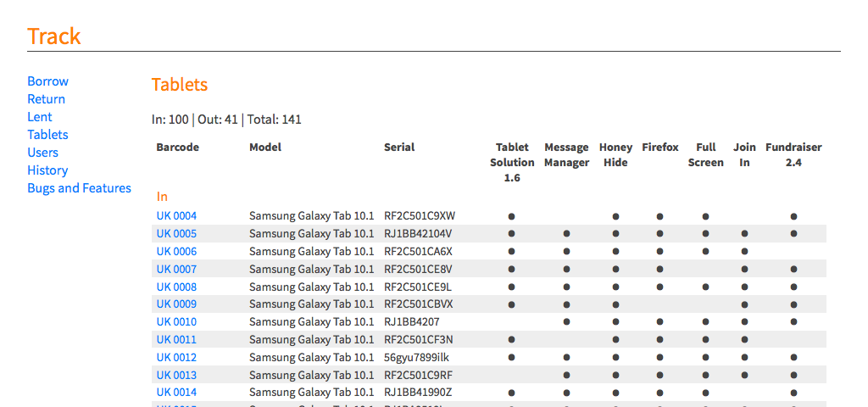The width and height of the screenshot is (868, 407).
Task: Click serial RF2C501C9XW
Action: [420, 216]
